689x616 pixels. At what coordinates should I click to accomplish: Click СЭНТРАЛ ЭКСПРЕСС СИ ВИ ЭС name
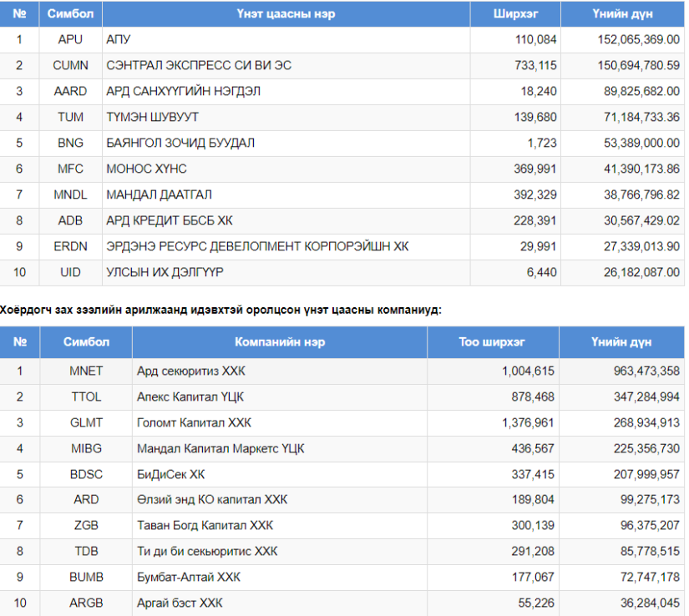click(x=199, y=65)
